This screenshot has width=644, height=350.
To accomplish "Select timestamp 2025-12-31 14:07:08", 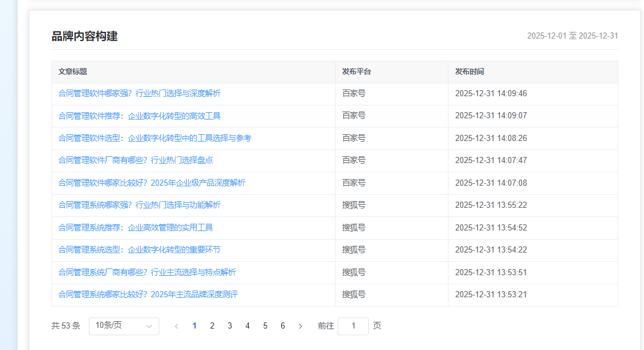I will pyautogui.click(x=491, y=183).
